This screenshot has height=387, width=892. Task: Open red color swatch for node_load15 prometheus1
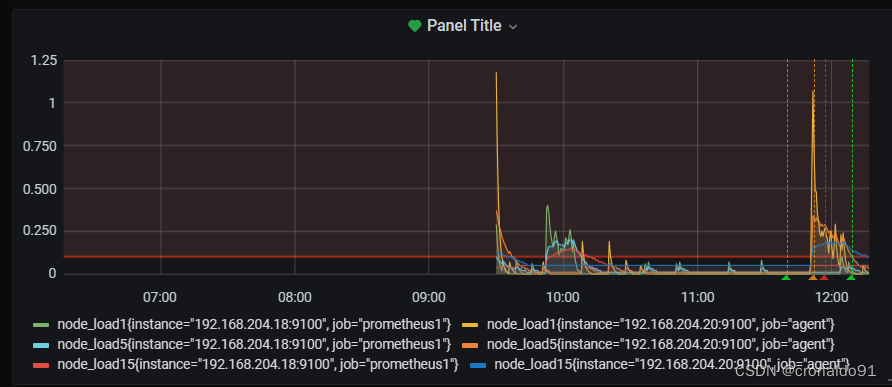click(x=41, y=365)
